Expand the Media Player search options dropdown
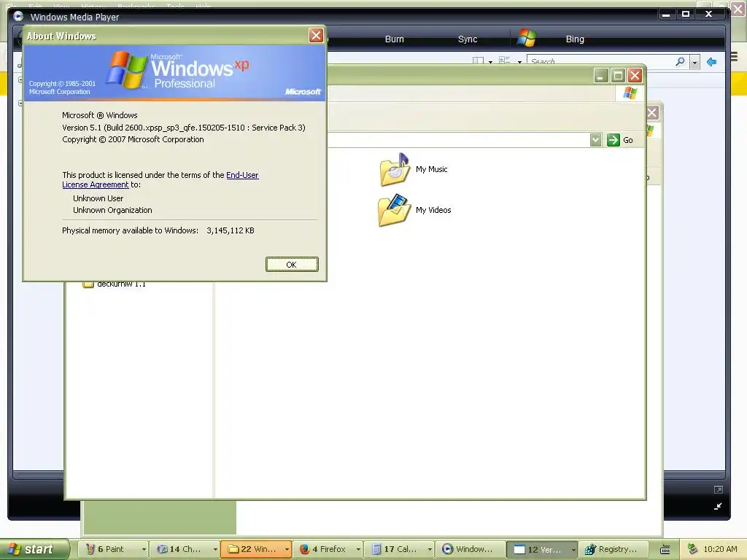This screenshot has height=560, width=747. point(694,62)
